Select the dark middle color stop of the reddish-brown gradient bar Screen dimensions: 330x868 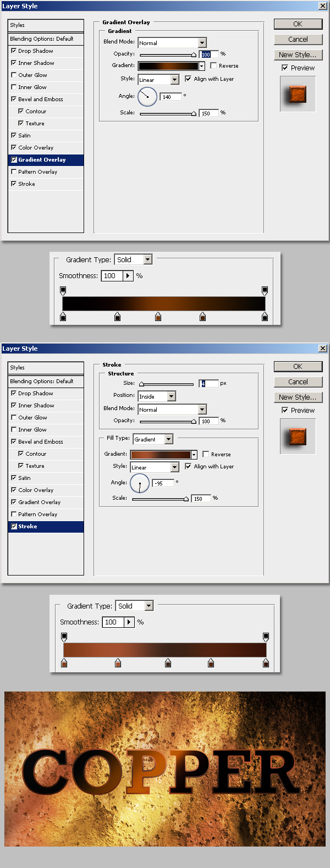(x=168, y=663)
